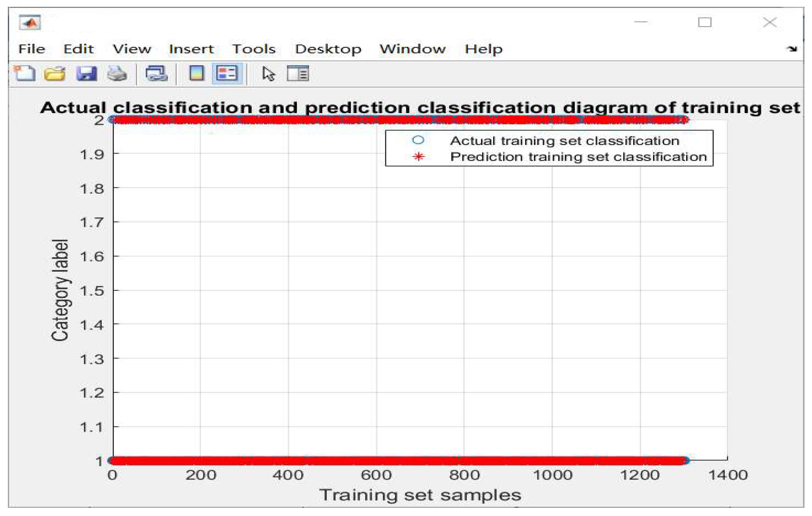This screenshot has width=812, height=516.
Task: Click the Link Plot icon
Action: 157,73
